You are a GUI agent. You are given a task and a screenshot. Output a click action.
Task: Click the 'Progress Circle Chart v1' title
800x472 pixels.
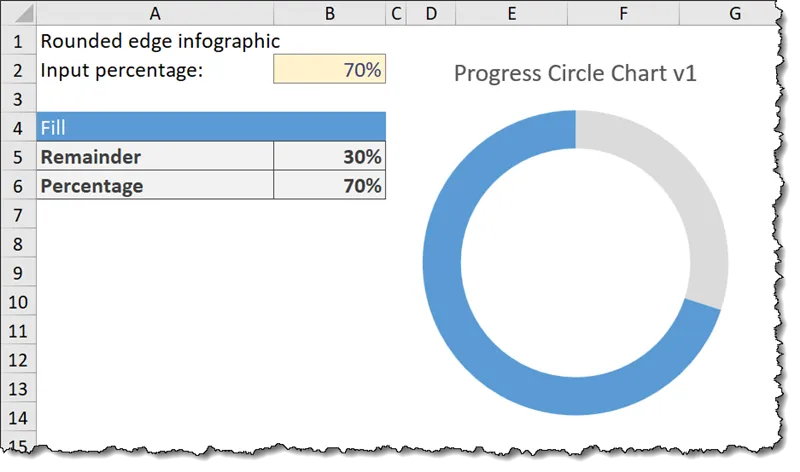(575, 73)
